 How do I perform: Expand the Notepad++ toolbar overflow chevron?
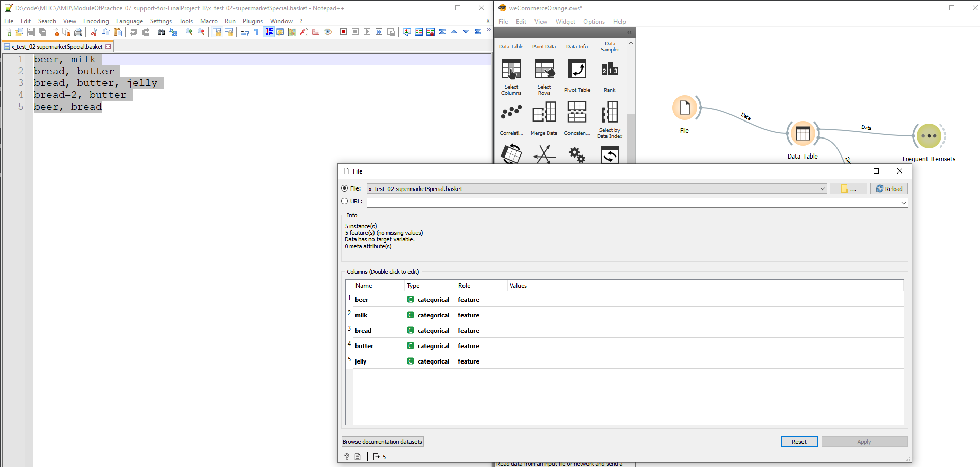[x=489, y=30]
